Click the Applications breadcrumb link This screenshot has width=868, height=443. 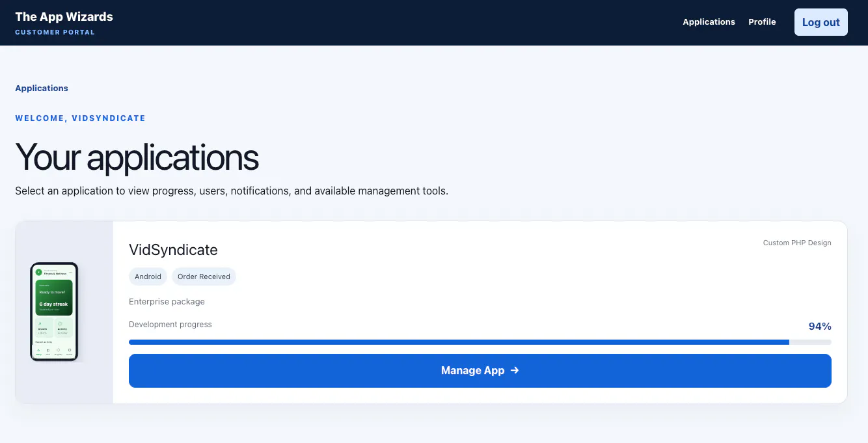42,88
